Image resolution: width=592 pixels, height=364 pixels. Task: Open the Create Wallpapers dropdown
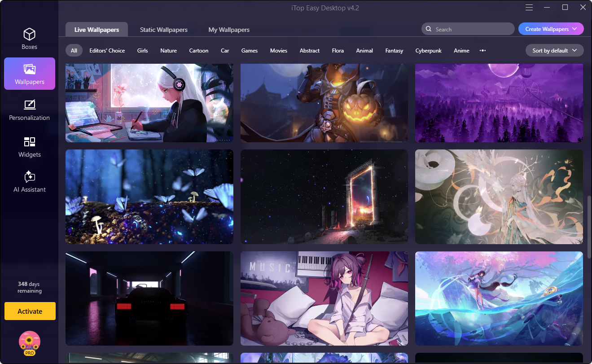(551, 29)
